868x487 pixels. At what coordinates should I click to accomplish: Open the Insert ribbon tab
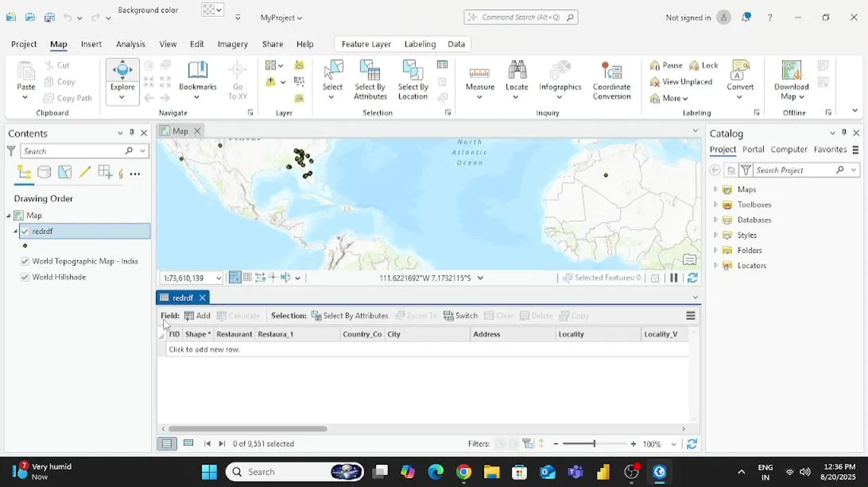click(91, 44)
